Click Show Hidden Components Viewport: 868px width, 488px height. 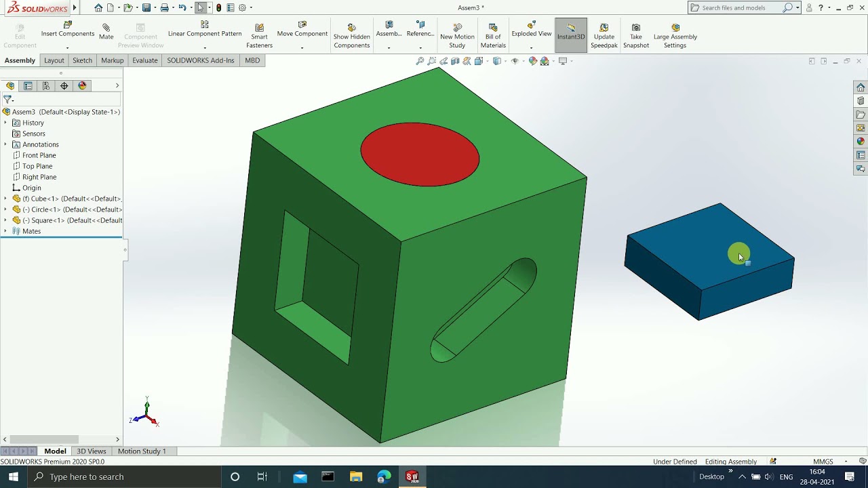coord(351,36)
